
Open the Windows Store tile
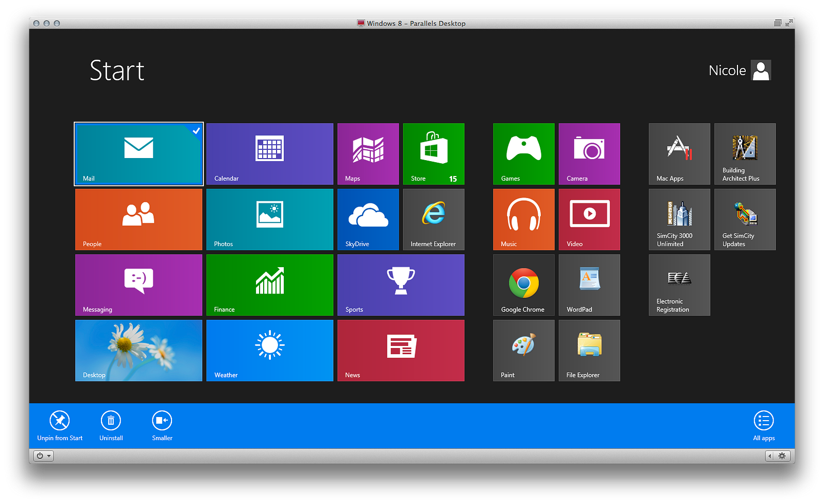coord(434,154)
